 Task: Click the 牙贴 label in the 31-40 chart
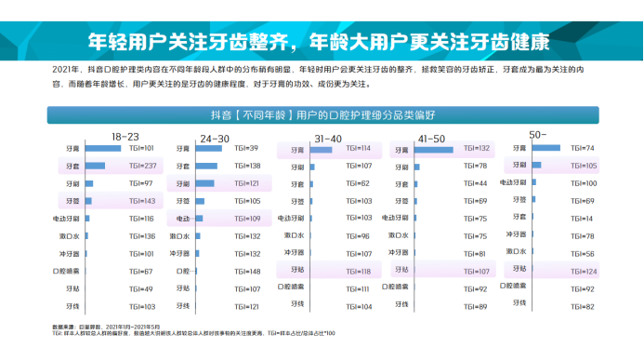coord(297,270)
